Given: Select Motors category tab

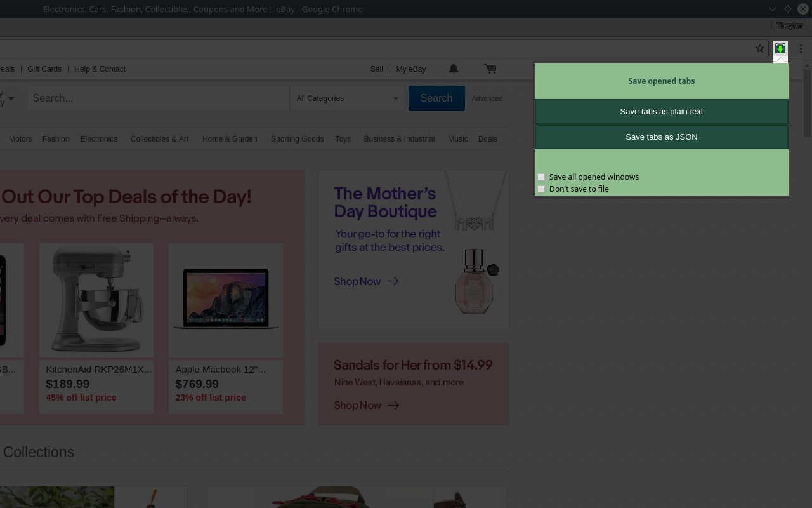Looking at the screenshot, I should point(20,139).
